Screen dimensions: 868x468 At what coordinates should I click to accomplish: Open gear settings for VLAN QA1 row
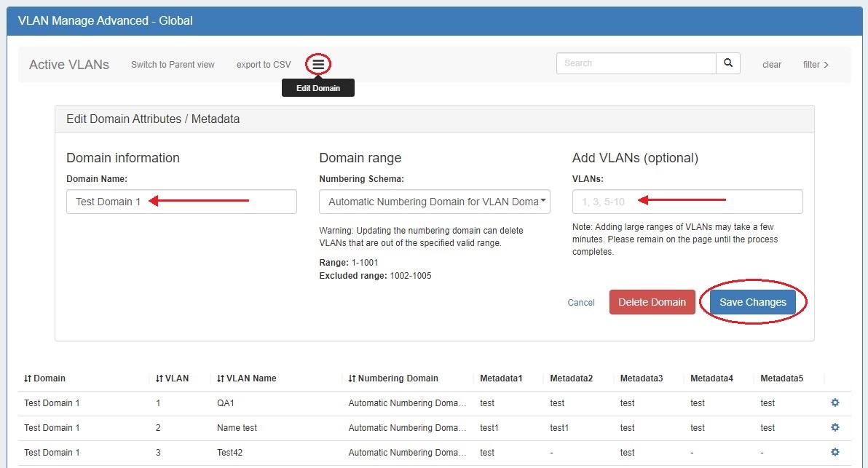[x=835, y=402]
